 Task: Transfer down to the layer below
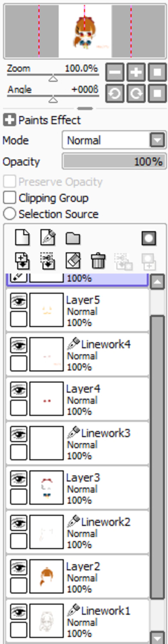(x=22, y=261)
